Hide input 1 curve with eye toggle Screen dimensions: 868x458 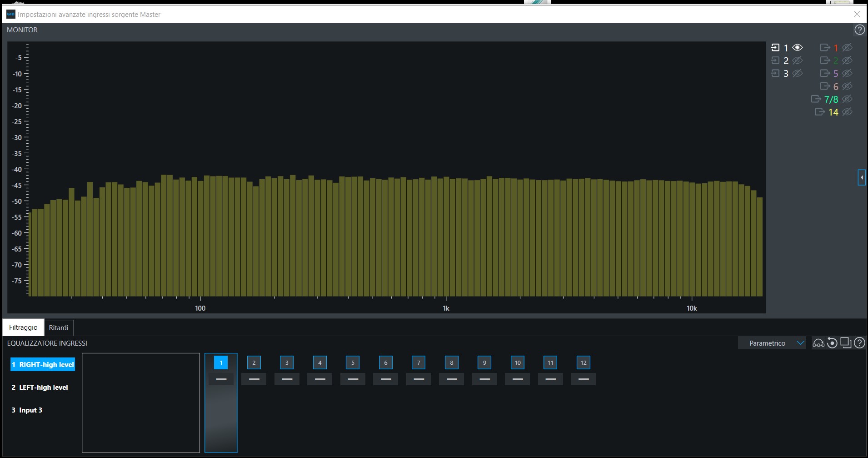click(798, 47)
